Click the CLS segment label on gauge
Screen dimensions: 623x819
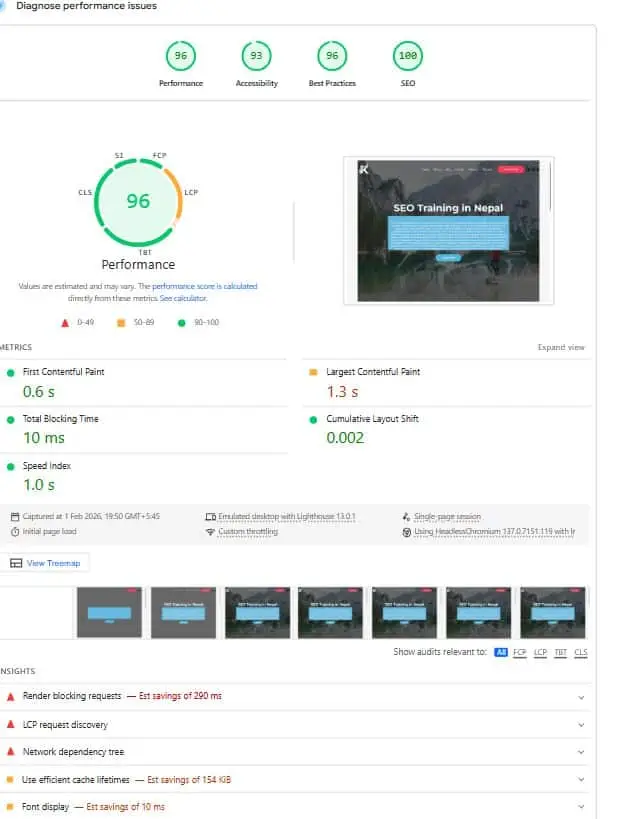click(x=85, y=193)
